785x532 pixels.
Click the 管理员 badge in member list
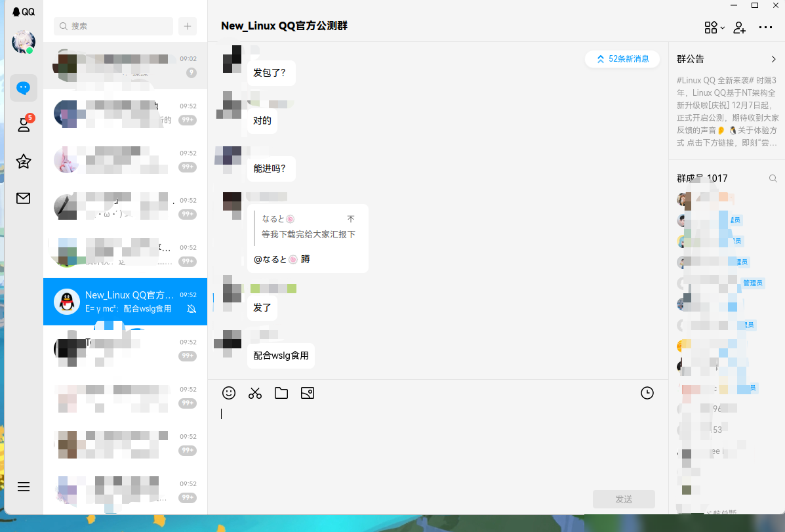[x=752, y=283]
